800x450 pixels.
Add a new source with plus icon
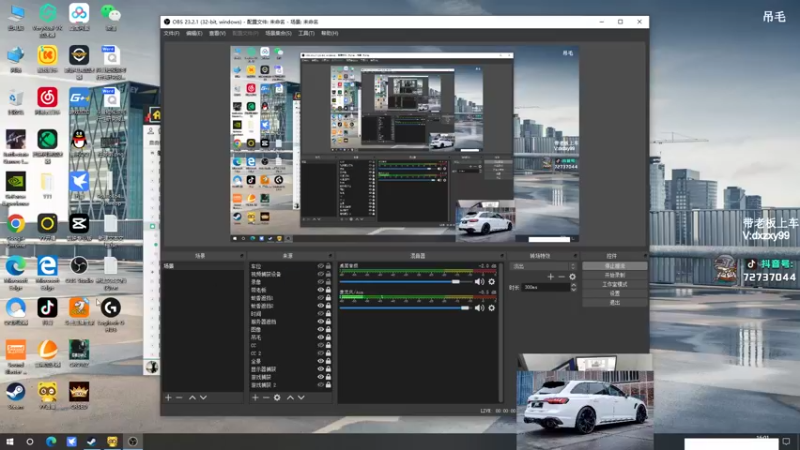253,397
